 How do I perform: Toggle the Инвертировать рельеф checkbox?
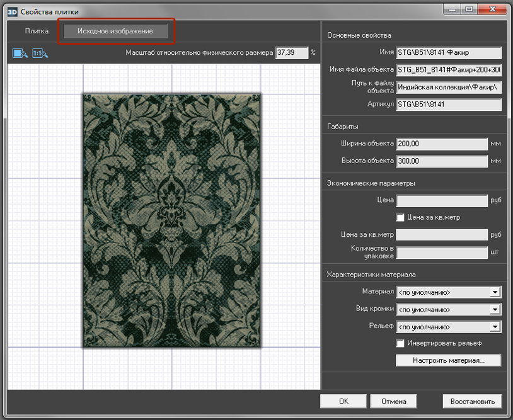[x=400, y=343]
